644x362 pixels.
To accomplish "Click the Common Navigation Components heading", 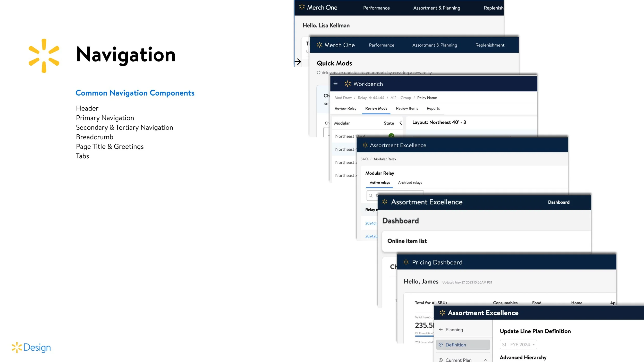I will 135,93.
